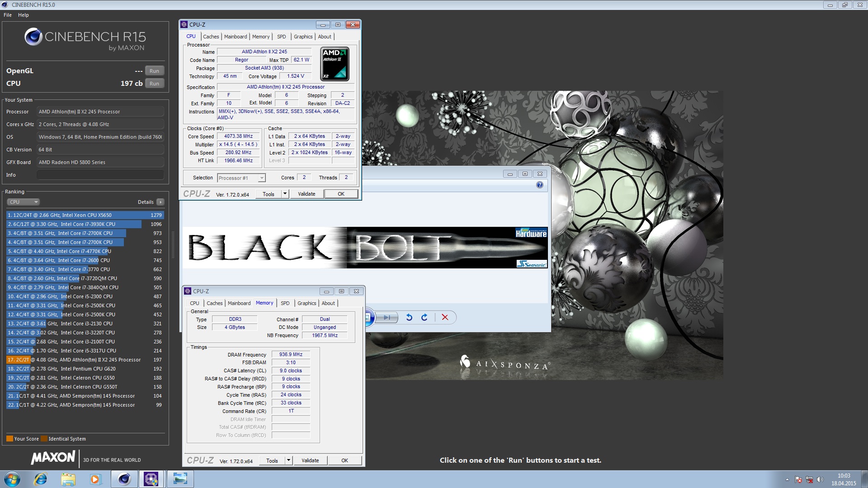Run the OpenGL benchmark test
The image size is (868, 488).
click(154, 71)
